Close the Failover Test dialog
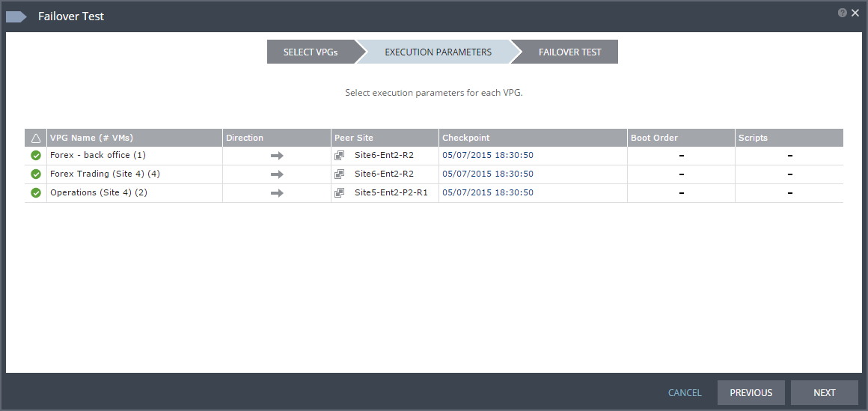The image size is (868, 411). (x=855, y=13)
